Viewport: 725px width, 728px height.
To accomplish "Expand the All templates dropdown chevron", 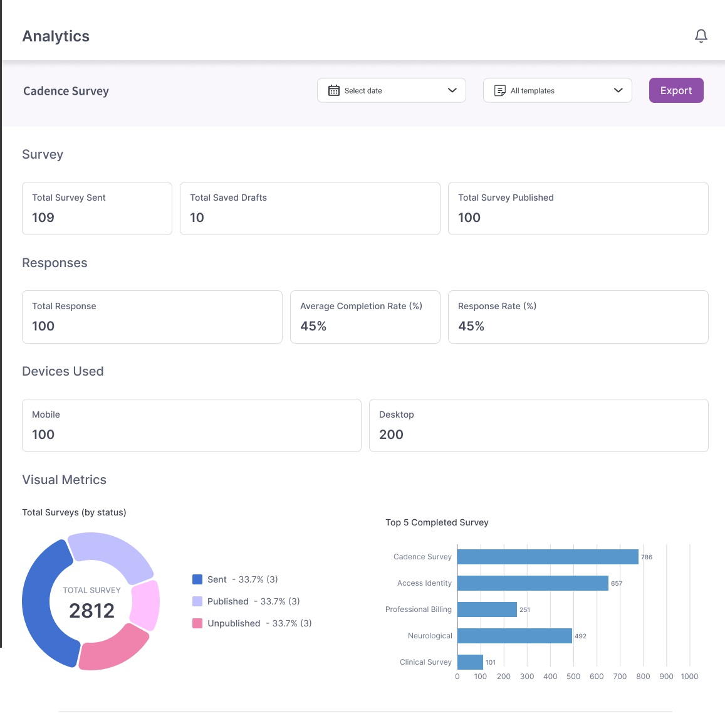I will pos(618,90).
